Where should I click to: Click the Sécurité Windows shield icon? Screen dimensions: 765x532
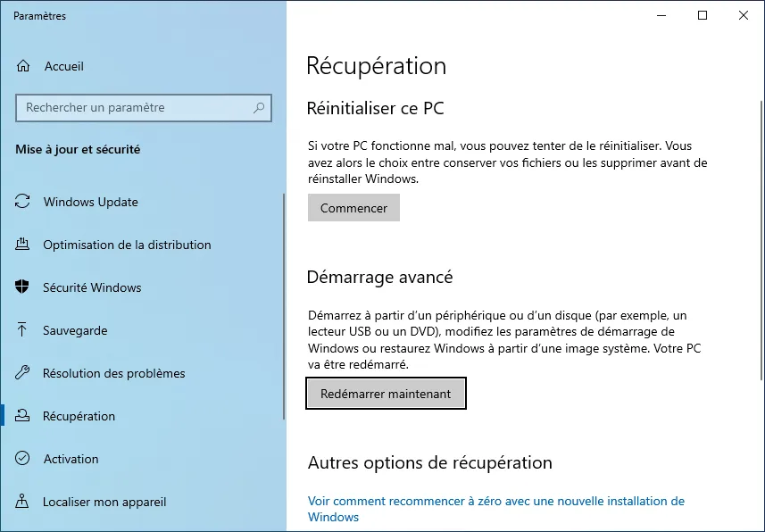point(23,287)
